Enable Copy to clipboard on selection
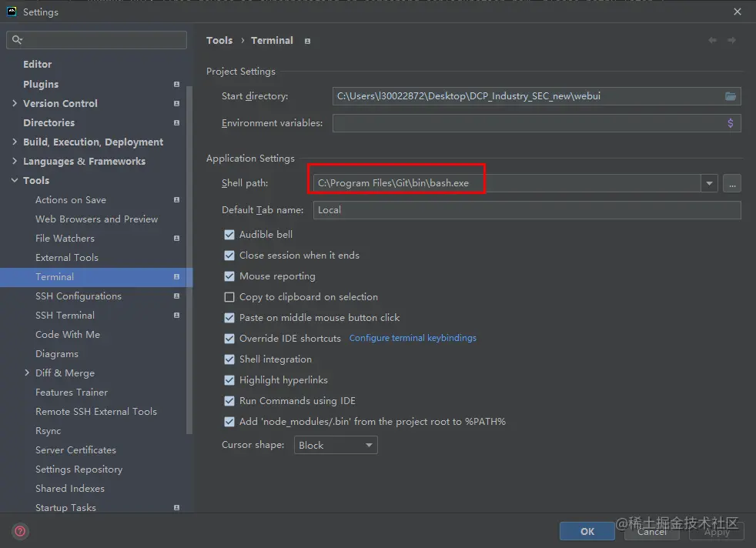The image size is (756, 548). (x=229, y=297)
